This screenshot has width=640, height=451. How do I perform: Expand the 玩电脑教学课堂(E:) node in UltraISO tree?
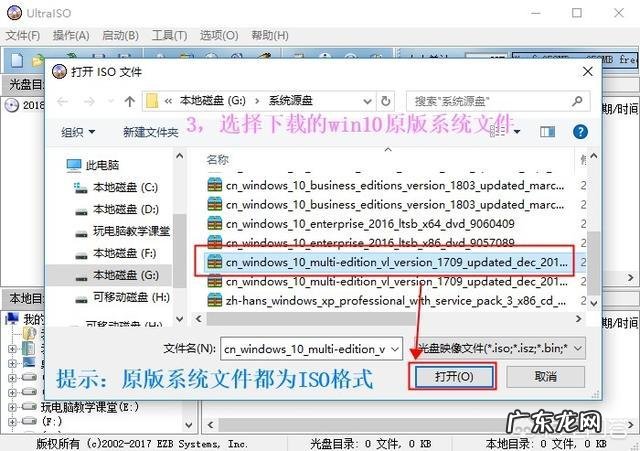tap(12, 407)
